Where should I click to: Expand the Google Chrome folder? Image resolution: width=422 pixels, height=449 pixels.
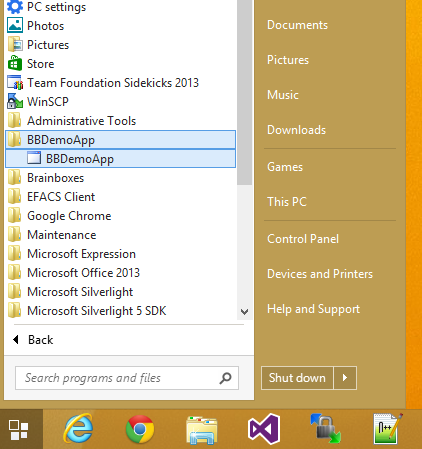point(59,216)
